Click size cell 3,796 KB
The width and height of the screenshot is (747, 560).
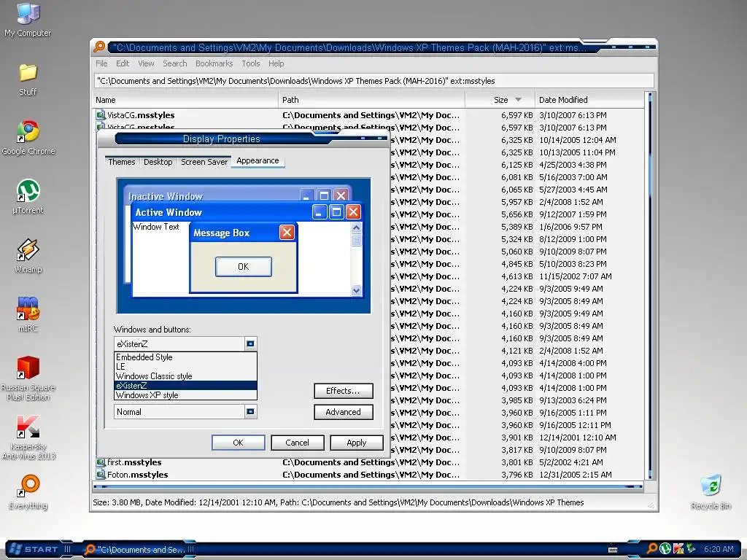coord(517,474)
